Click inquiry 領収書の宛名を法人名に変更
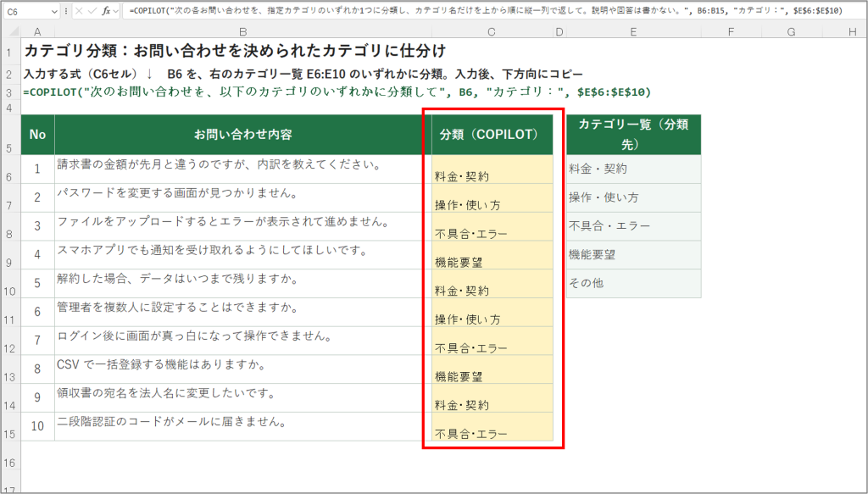The height and width of the screenshot is (494, 868). point(243,397)
